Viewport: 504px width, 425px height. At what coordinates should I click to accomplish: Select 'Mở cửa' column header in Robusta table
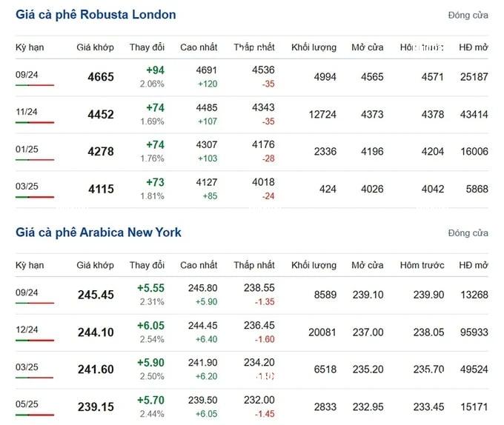368,47
